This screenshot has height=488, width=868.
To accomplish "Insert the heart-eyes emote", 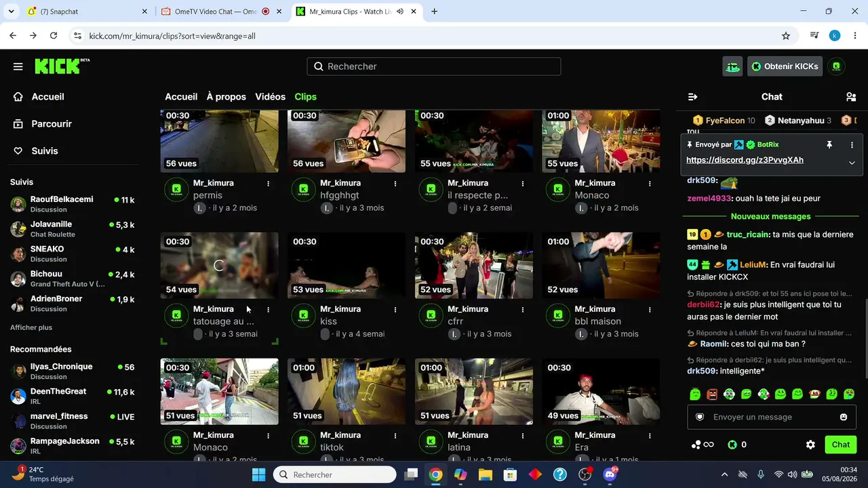I will pyautogui.click(x=849, y=394).
